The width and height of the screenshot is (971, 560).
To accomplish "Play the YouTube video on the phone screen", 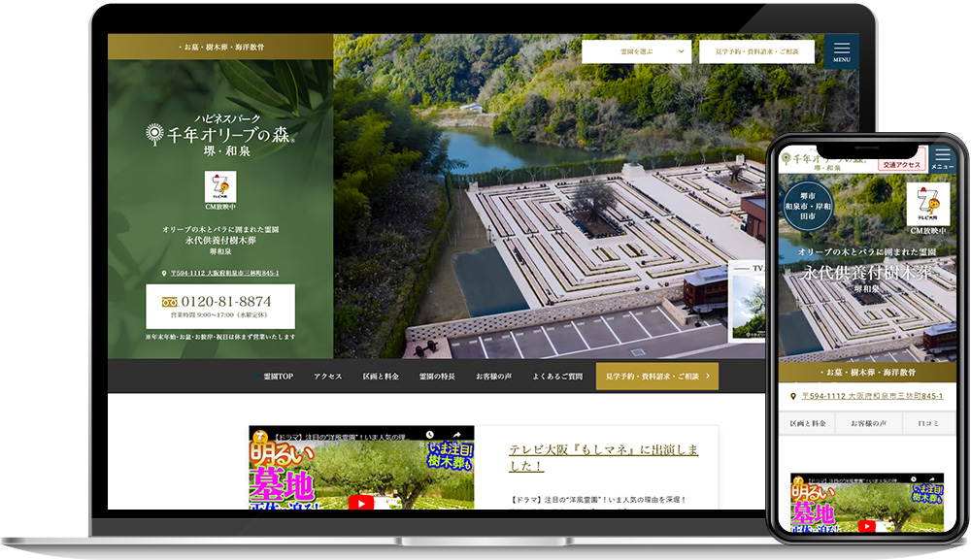I will coord(867,526).
